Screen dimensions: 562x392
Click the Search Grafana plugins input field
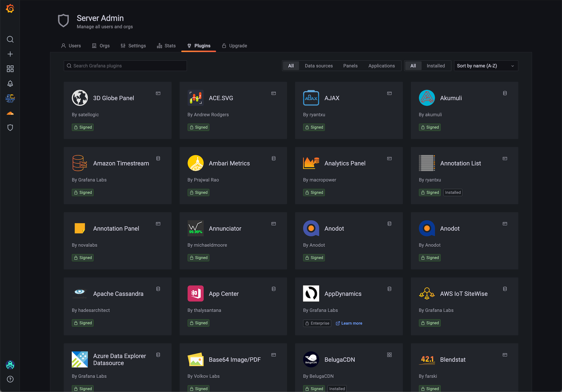[x=126, y=66]
